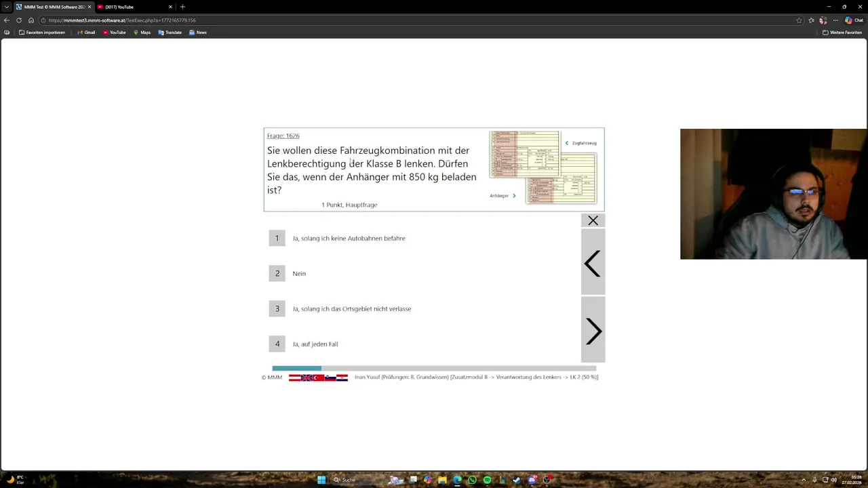Open Copilot Chat button
This screenshot has height=488, width=868.
[x=854, y=20]
